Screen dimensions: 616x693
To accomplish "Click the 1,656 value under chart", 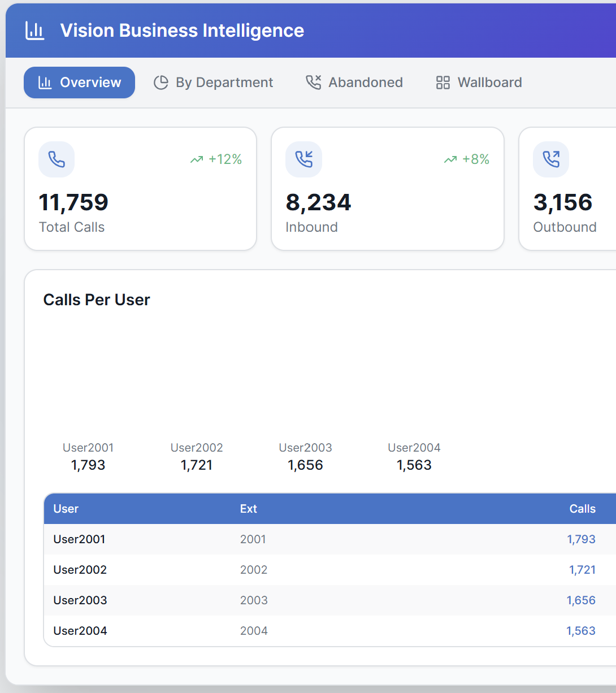I will pos(305,465).
